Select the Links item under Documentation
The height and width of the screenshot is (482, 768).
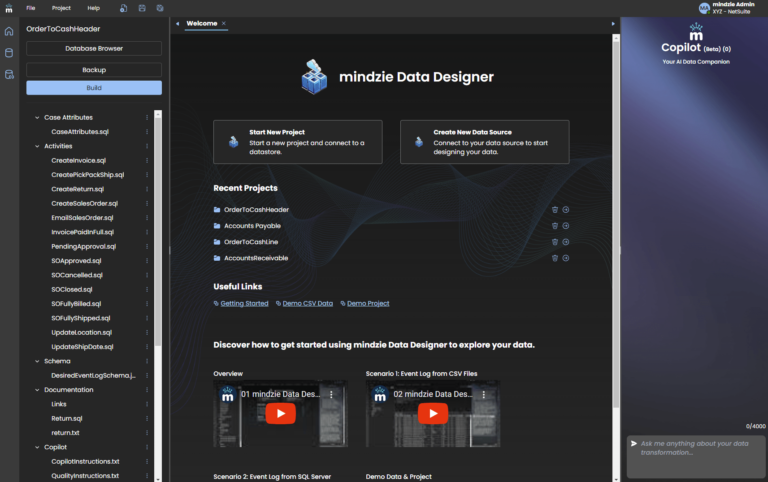click(59, 404)
